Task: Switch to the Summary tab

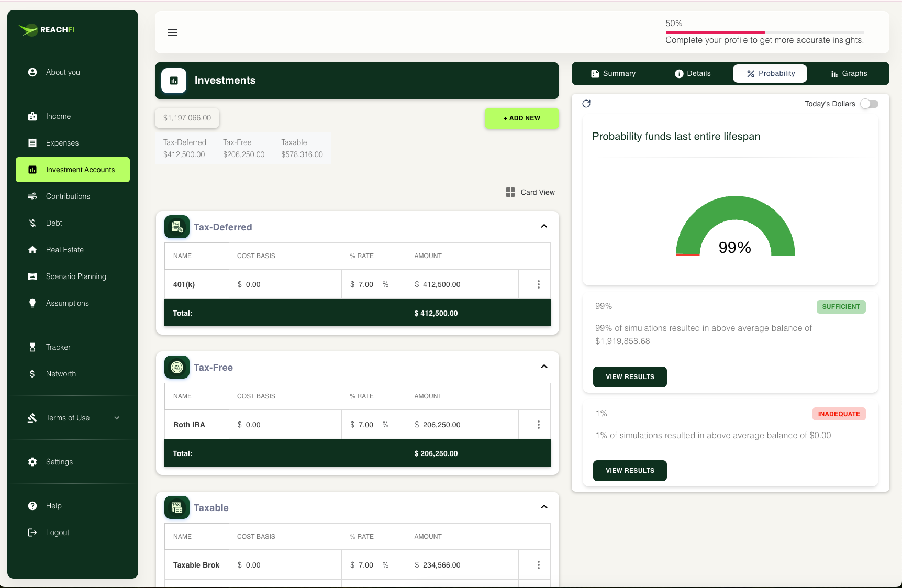Action: tap(613, 74)
